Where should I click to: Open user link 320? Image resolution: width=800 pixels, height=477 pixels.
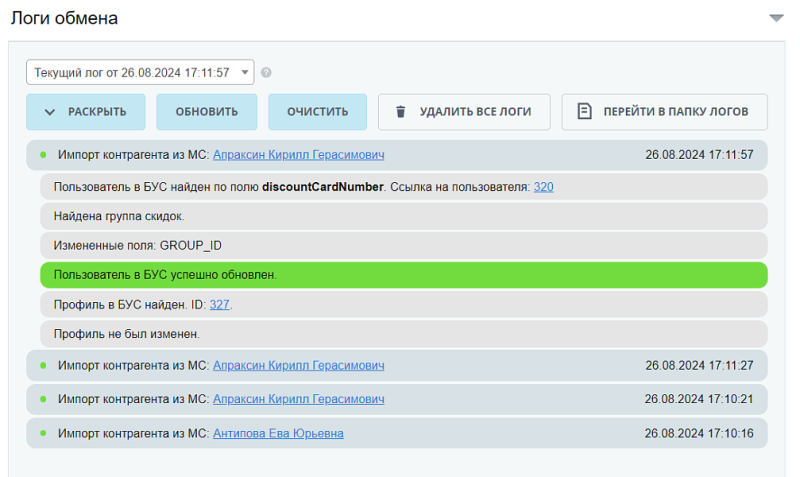[x=543, y=187]
